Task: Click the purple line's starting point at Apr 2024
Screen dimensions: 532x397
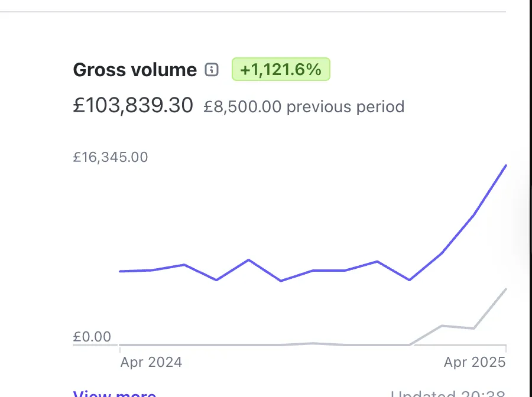Action: pos(121,271)
